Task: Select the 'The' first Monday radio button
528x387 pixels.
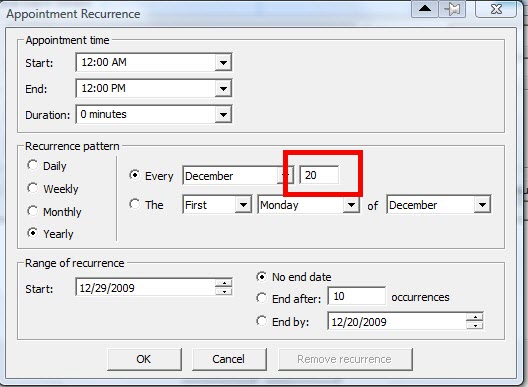Action: pyautogui.click(x=134, y=204)
